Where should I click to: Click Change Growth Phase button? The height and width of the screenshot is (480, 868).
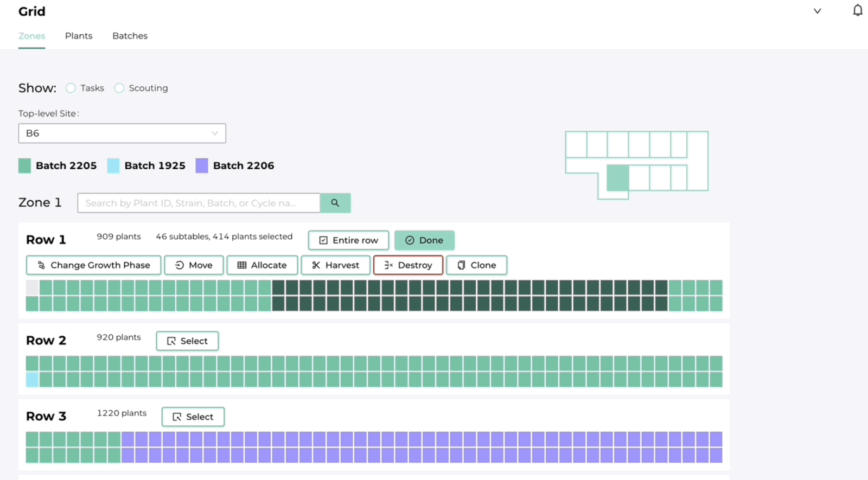coord(93,265)
